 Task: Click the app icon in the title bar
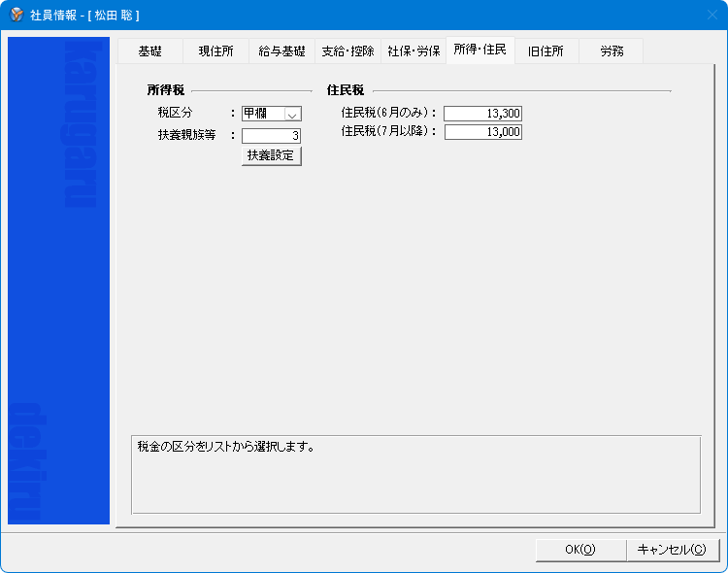16,15
